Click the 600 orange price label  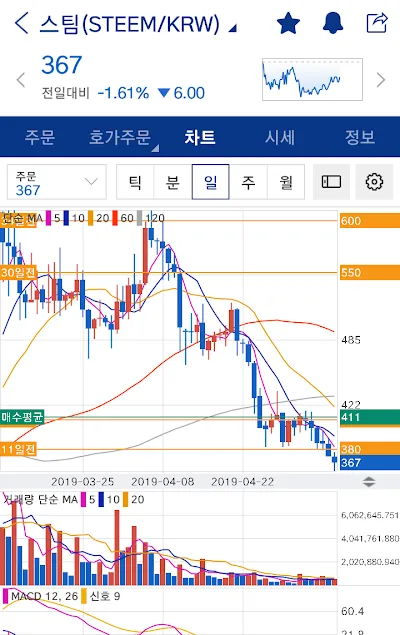point(370,221)
